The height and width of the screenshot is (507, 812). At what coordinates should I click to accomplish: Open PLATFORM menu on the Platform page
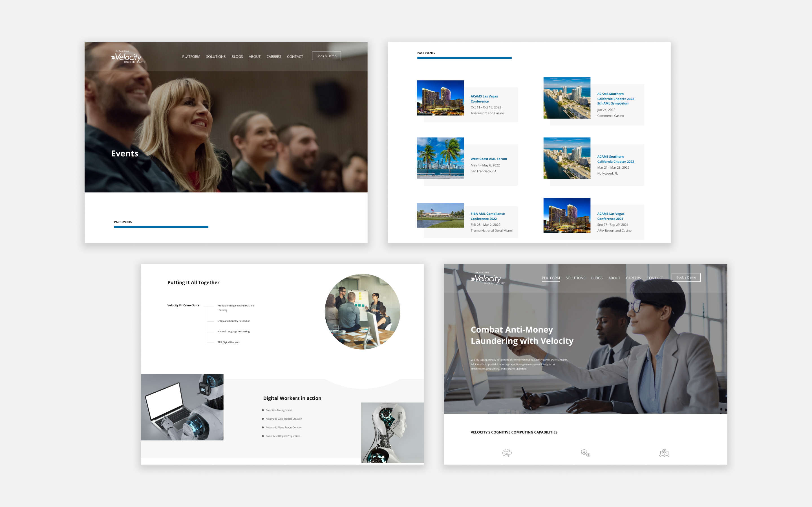[x=551, y=278]
